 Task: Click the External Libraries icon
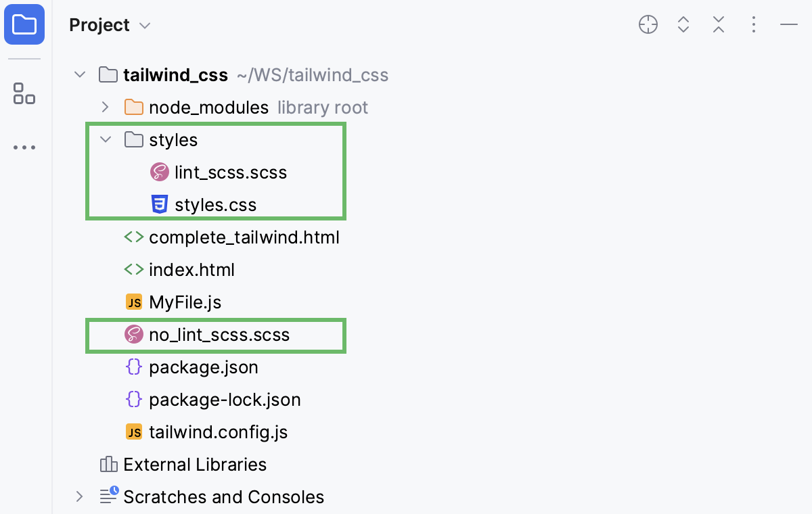point(108,464)
